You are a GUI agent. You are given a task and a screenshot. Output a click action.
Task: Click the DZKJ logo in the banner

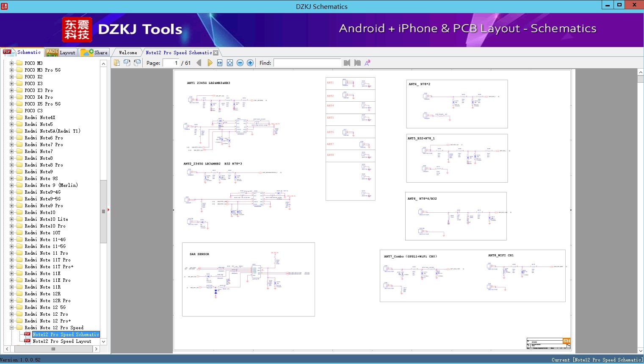click(77, 29)
